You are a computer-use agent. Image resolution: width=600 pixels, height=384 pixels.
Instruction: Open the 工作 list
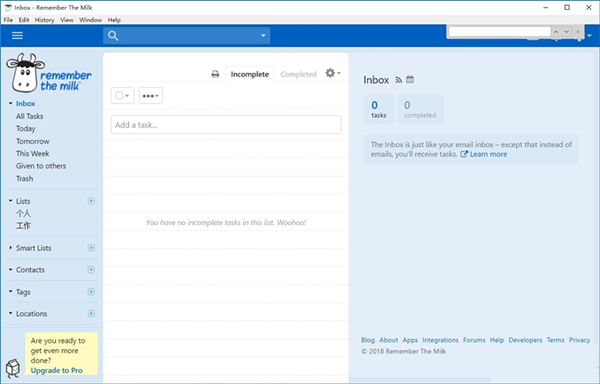(23, 226)
